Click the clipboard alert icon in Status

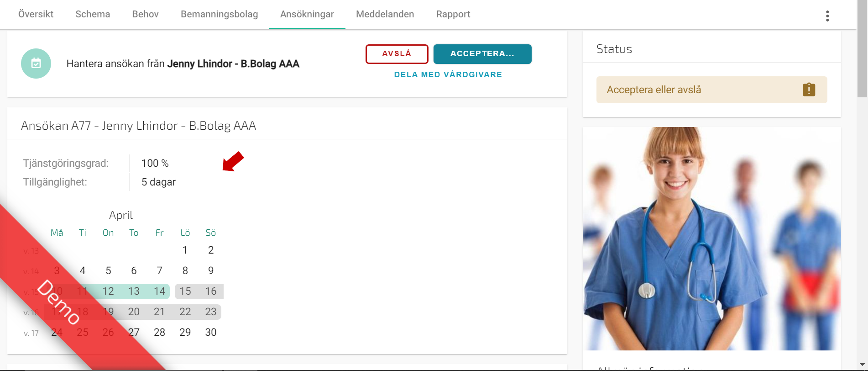pyautogui.click(x=809, y=90)
